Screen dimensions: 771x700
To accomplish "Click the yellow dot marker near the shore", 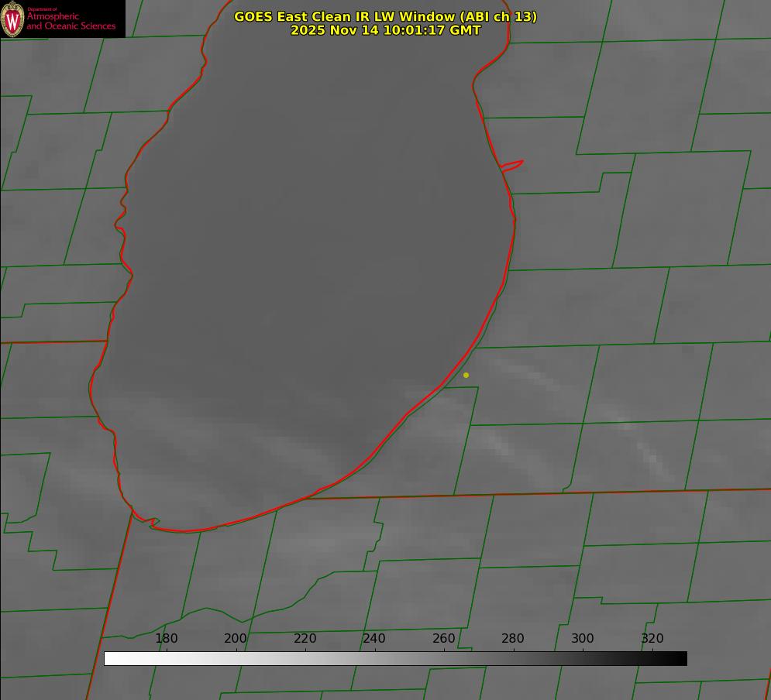I will point(466,375).
